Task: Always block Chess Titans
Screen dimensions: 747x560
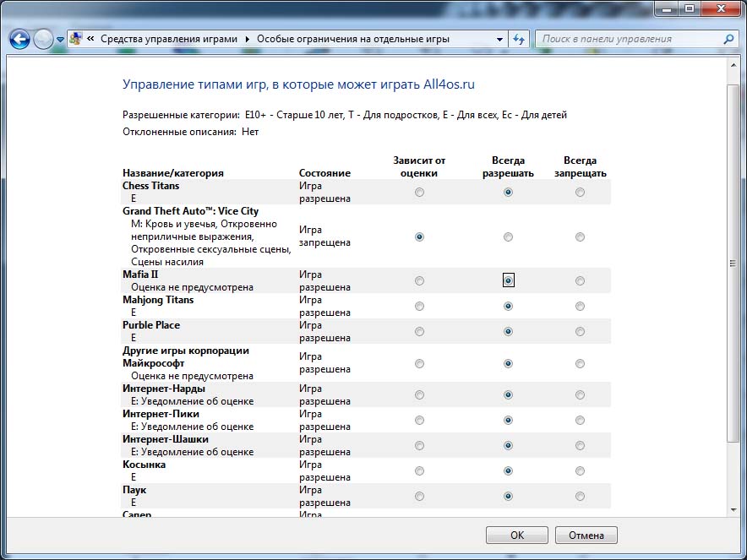Action: [580, 193]
